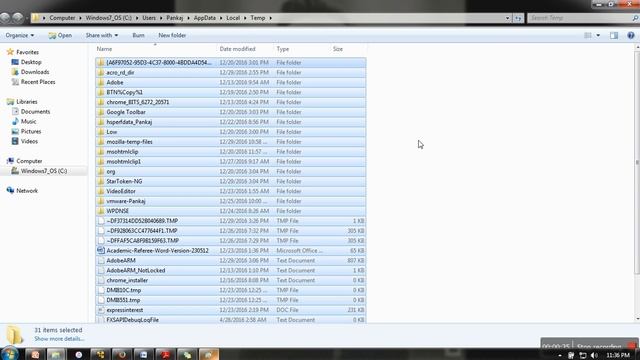This screenshot has height=360, width=640.
Task: Expand the breadcrumb arrow after Temp
Action: click(x=270, y=18)
